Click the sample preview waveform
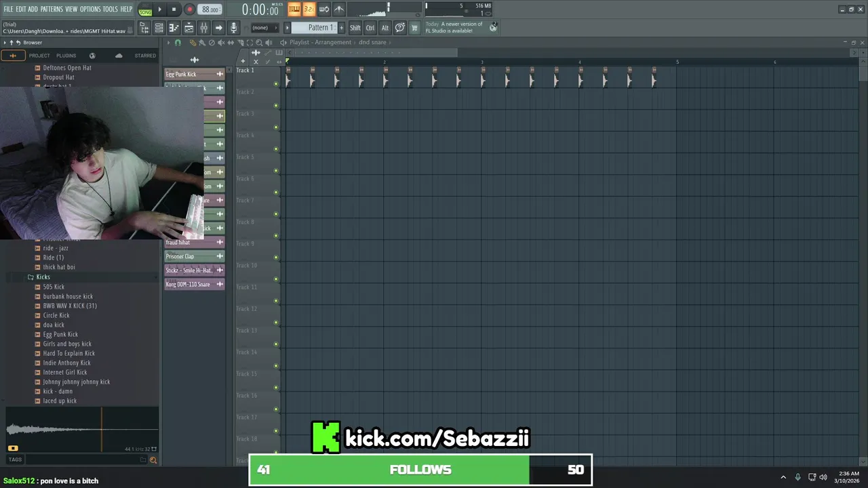 81,428
